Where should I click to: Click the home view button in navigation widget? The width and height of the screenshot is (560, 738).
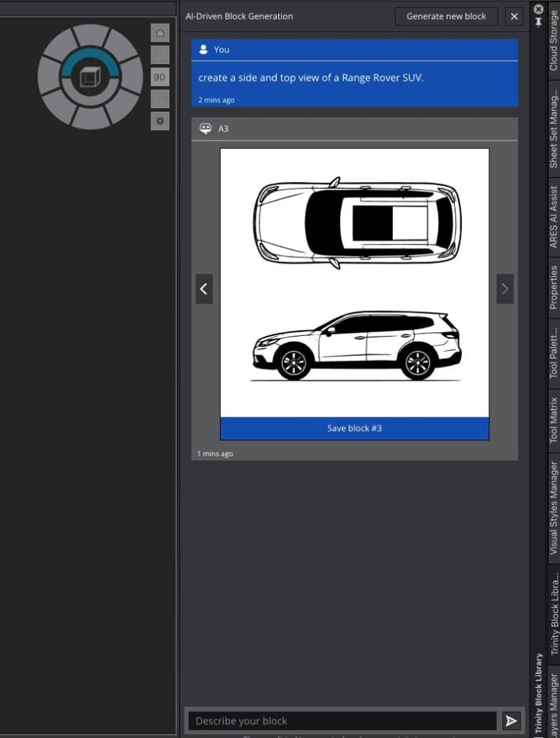pyautogui.click(x=160, y=33)
